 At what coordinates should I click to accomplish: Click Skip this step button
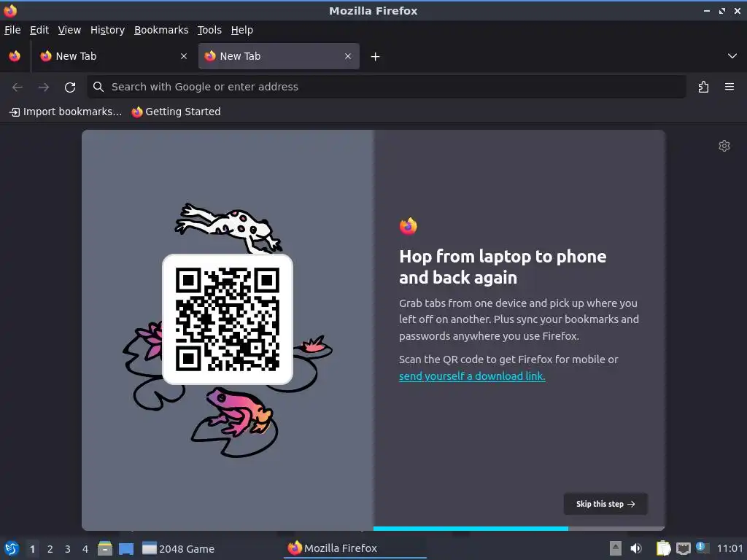[x=605, y=504]
